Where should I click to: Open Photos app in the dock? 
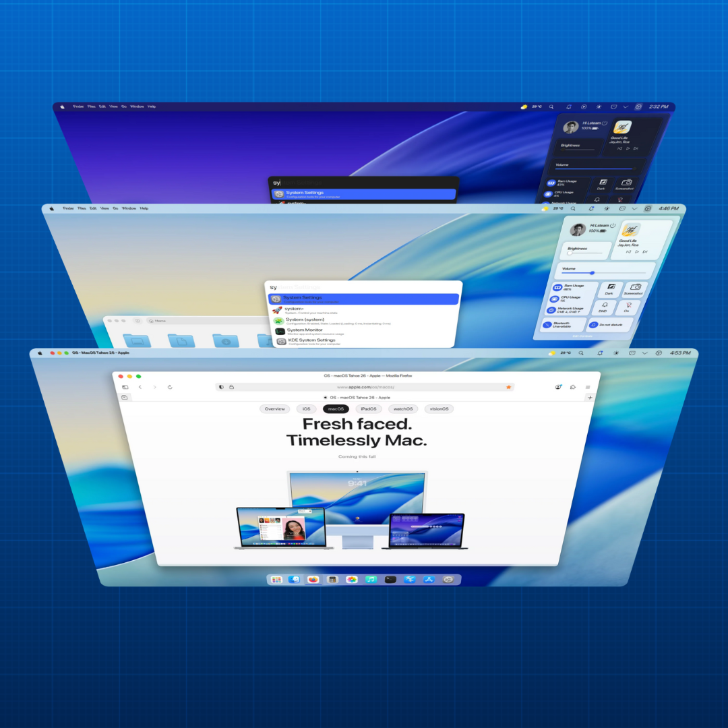coord(352,580)
